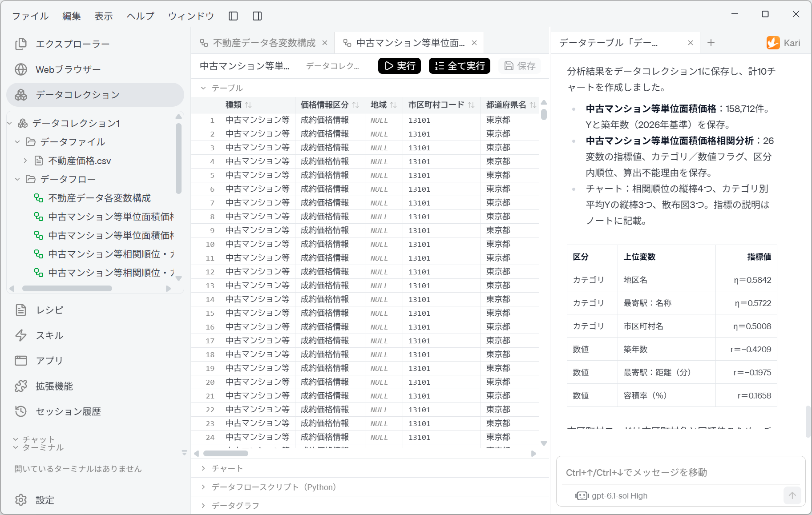Open the 拡張機能 puzzle icon
This screenshot has height=515, width=812.
[21, 386]
